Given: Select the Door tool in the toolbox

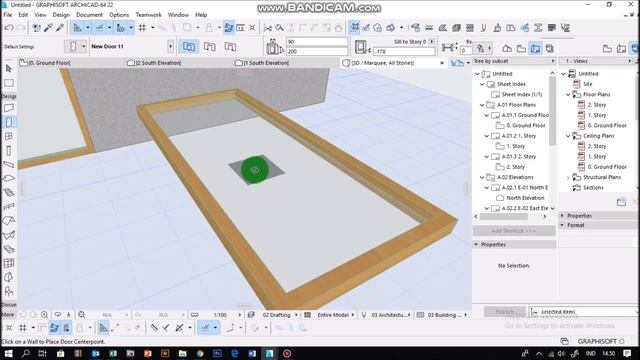Looking at the screenshot, I should point(9,122).
